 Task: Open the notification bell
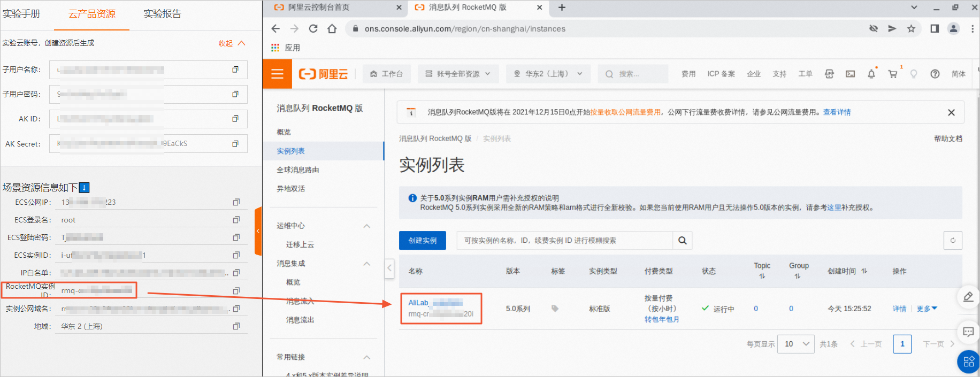pyautogui.click(x=871, y=74)
